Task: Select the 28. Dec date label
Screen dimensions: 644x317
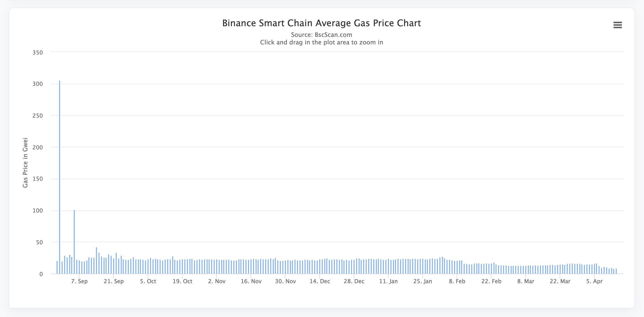Action: point(354,281)
